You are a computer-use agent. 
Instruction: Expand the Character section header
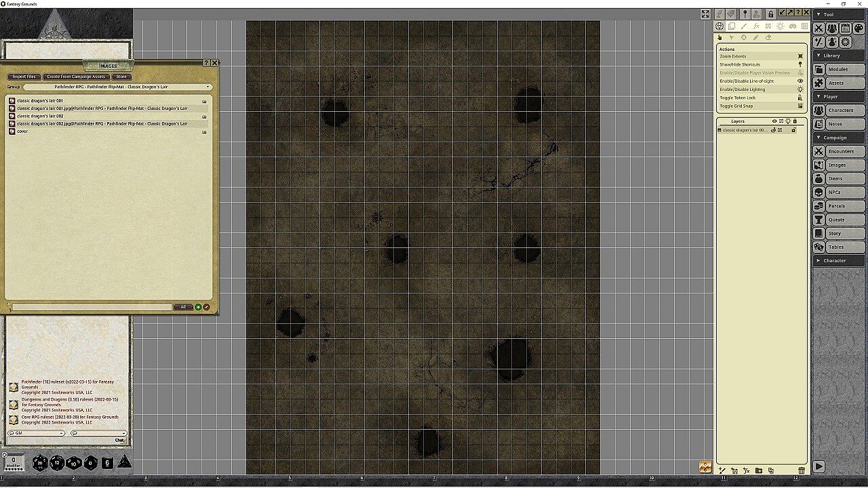coord(840,260)
